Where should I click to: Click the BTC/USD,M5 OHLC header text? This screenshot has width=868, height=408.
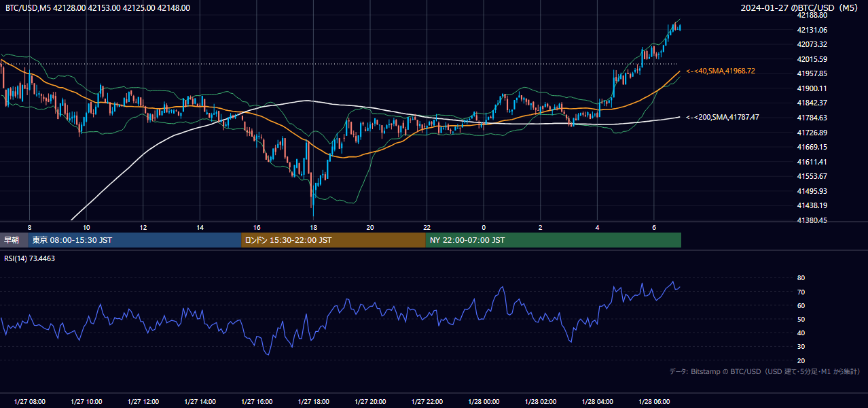(x=98, y=8)
